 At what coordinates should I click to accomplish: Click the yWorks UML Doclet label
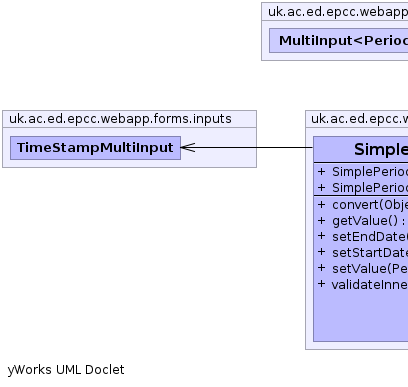pos(66,370)
